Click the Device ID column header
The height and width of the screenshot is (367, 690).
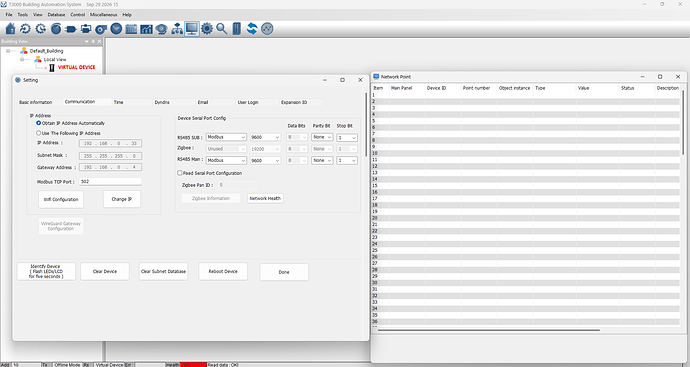pyautogui.click(x=436, y=88)
